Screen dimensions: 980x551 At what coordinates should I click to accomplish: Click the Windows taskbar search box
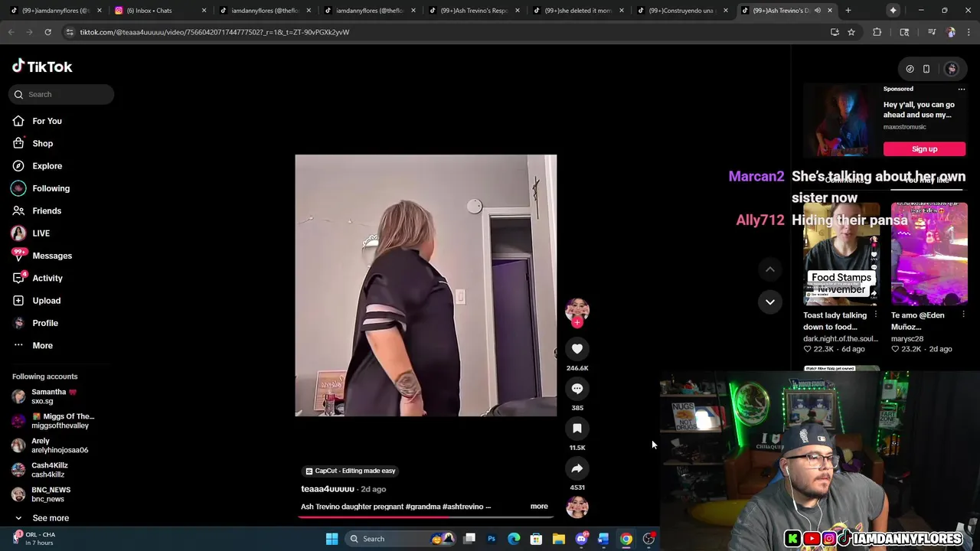pos(402,539)
